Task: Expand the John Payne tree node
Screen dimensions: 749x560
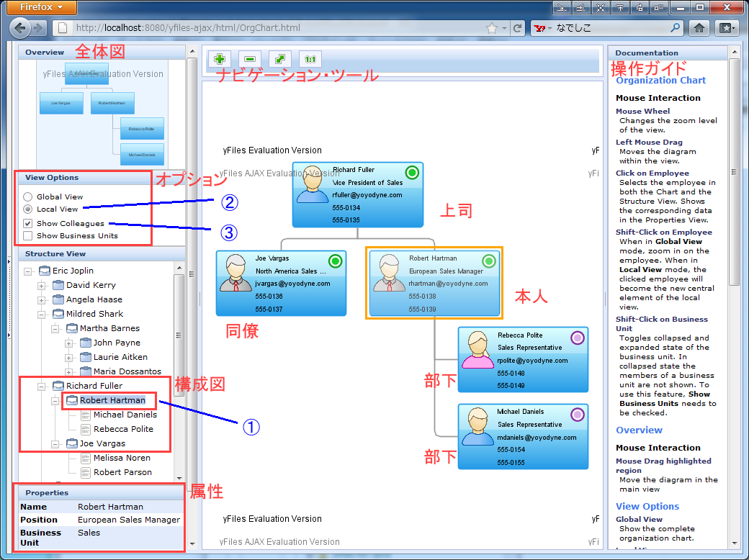Action: [69, 343]
